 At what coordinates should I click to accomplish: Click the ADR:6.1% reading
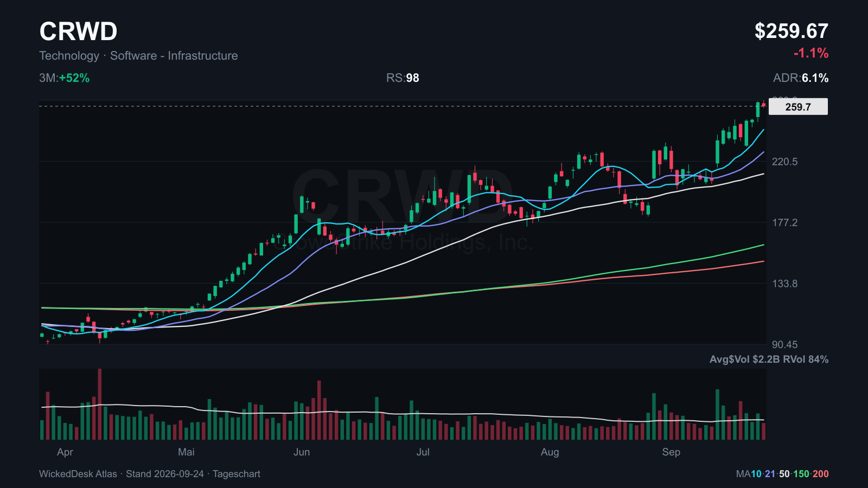tap(801, 78)
